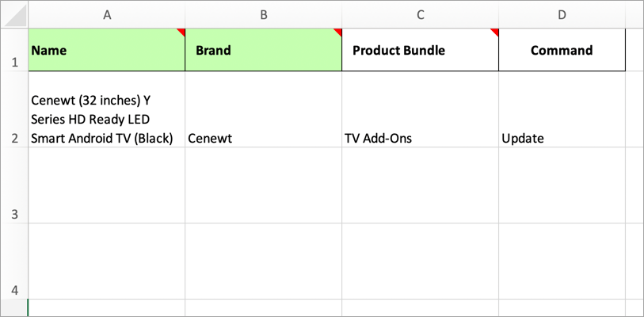Screen dimensions: 644x317
Task: Select the Brand cell reading Cenewt
Action: [x=263, y=109]
